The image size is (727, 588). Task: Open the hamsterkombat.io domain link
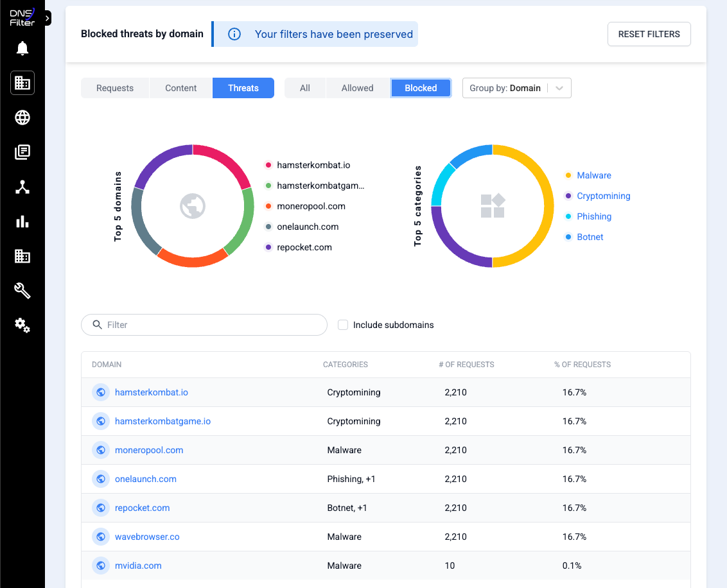[x=151, y=392]
